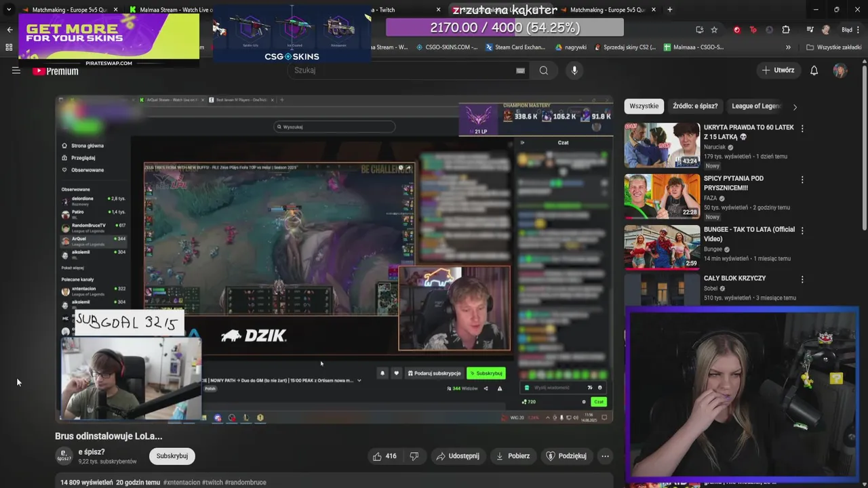The image size is (868, 488).
Task: Open Wszystkie zakładki bookmarks folder
Action: [833, 47]
